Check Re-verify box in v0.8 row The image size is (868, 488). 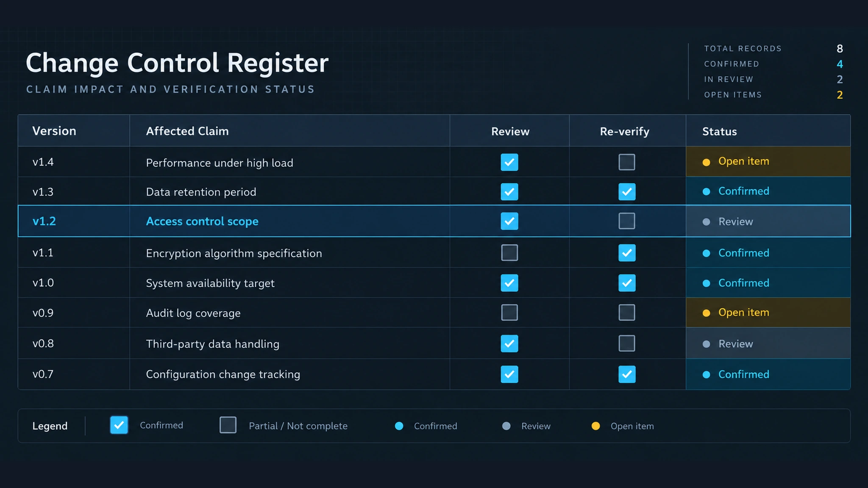point(626,344)
